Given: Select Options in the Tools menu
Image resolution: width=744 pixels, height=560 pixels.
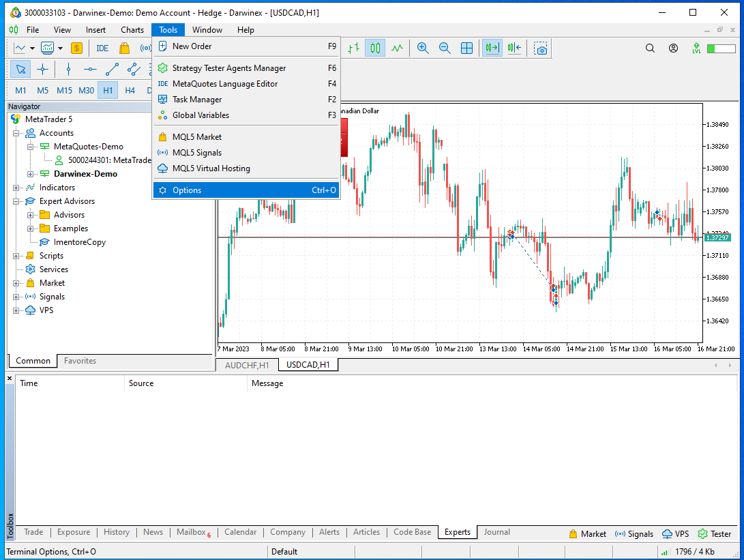Looking at the screenshot, I should click(246, 190).
